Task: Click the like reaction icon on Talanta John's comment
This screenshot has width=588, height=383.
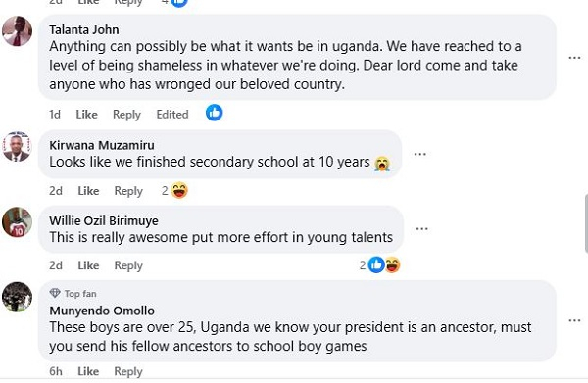Action: tap(214, 113)
